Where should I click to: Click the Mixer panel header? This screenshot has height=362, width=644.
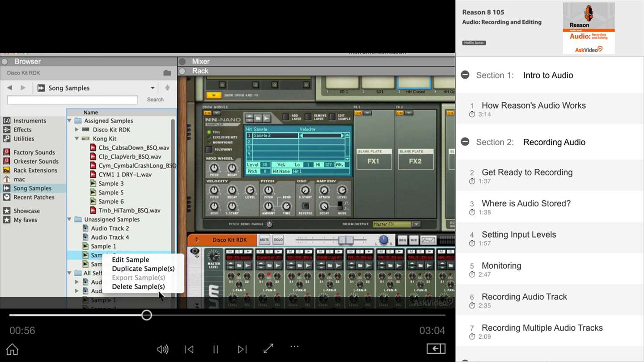pos(316,62)
